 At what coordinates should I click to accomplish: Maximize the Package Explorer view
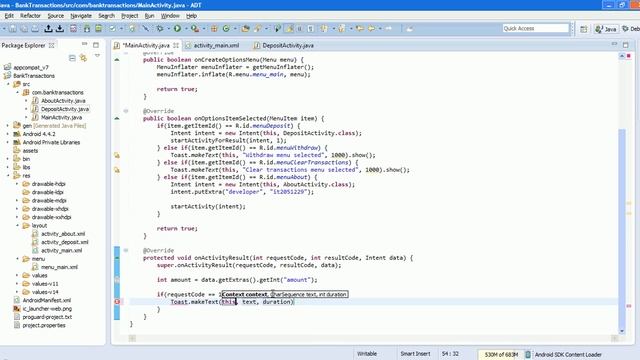tap(96, 45)
